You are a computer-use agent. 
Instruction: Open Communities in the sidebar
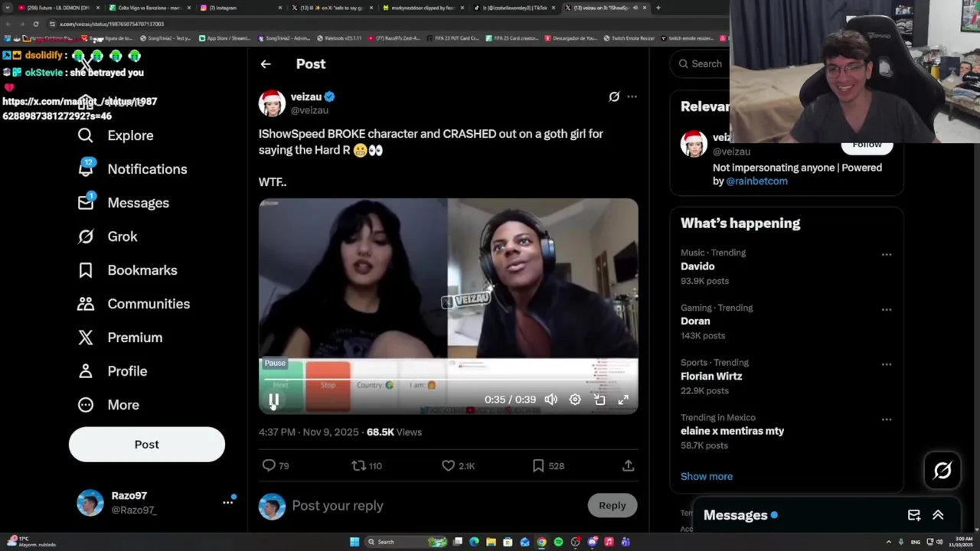[133, 304]
